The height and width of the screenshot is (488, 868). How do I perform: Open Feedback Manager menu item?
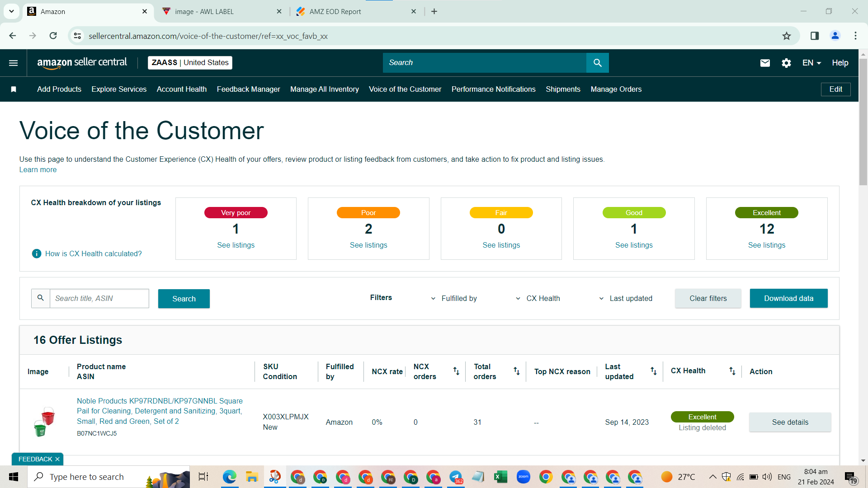click(x=248, y=89)
